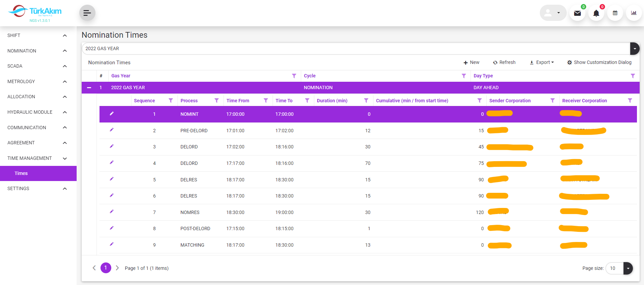Screen dimensions: 644x285
Task: Go to page 1 in pagination
Action: [x=106, y=268]
